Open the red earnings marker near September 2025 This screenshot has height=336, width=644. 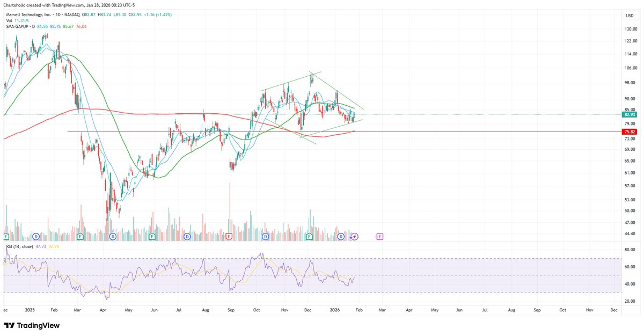[x=229, y=236]
